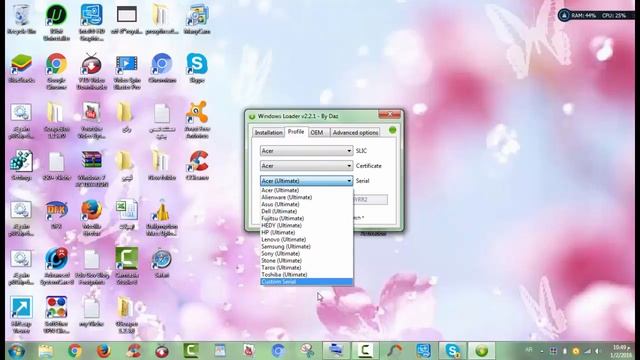Click the serial key text field

click(x=370, y=200)
